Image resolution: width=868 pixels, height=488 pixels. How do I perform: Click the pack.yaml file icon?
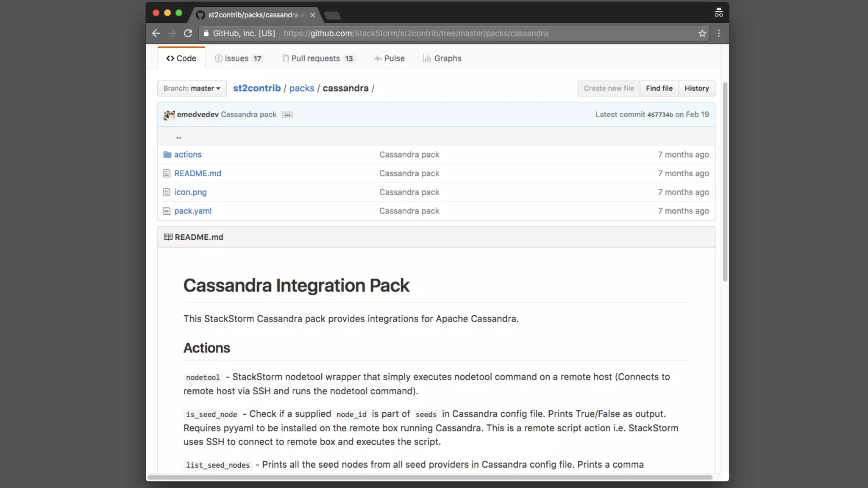click(167, 211)
